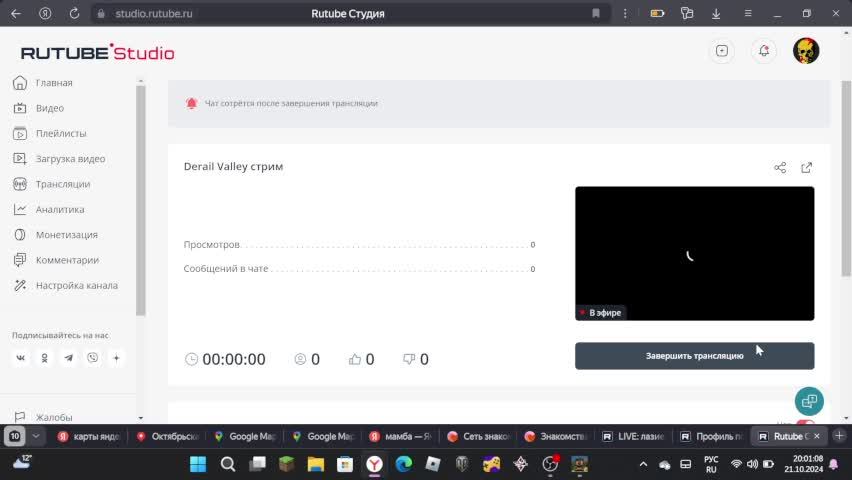Viewport: 852px width, 480px height.
Task: Click the Аналитика chart icon
Action: (x=20, y=209)
